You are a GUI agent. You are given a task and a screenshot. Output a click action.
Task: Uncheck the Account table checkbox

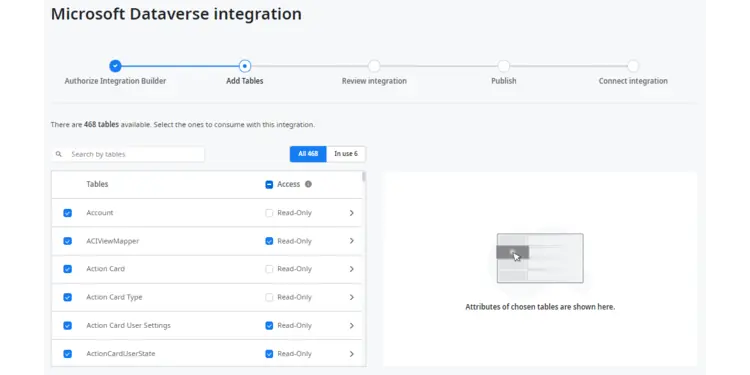(67, 213)
